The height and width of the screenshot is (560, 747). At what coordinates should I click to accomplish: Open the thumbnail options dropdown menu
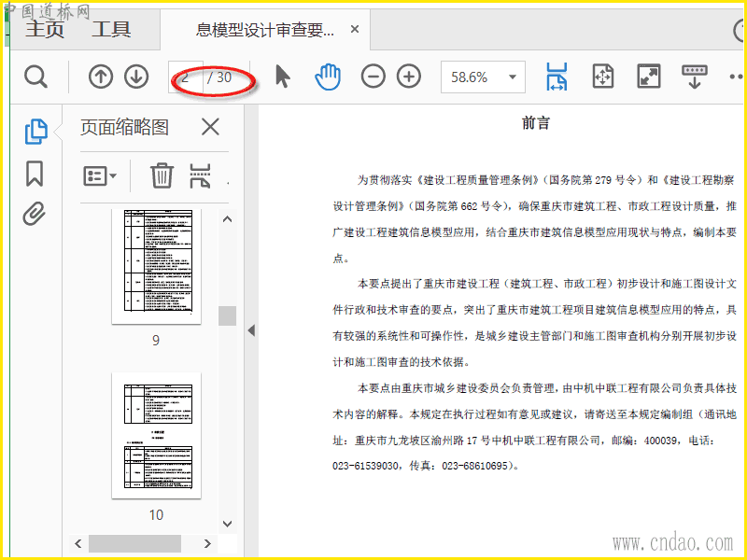click(x=100, y=176)
